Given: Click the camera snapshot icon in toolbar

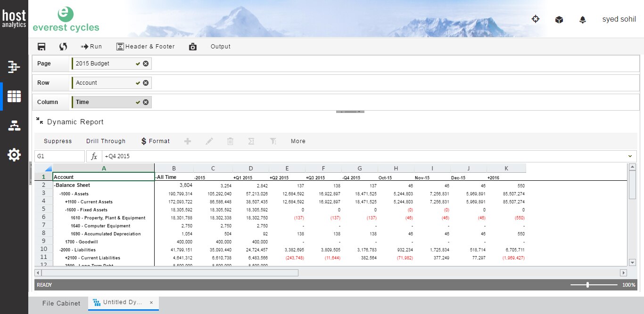Looking at the screenshot, I should (192, 47).
